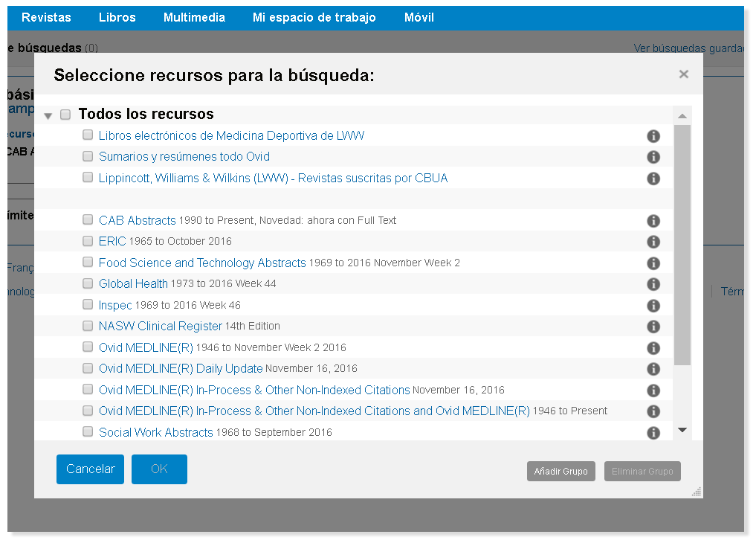Click dialog resize grip corner

697,492
